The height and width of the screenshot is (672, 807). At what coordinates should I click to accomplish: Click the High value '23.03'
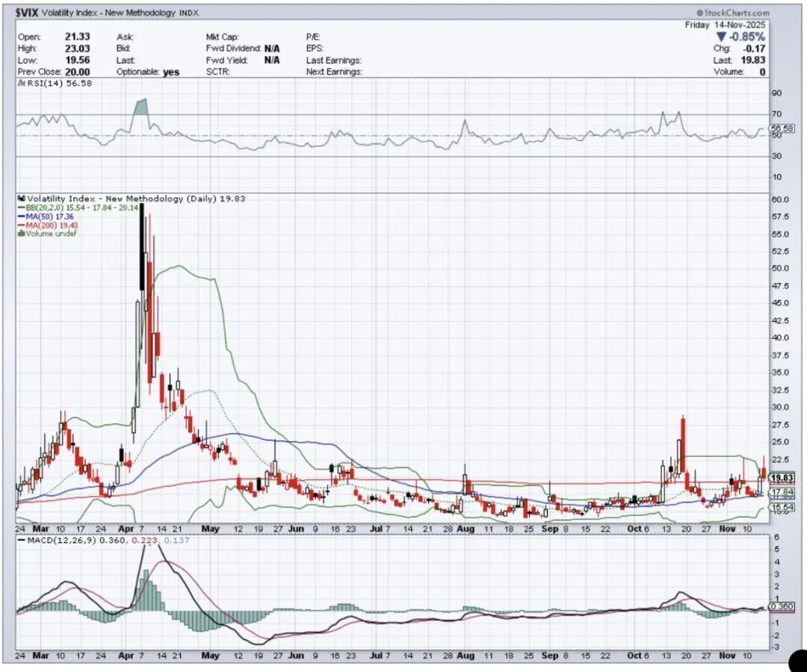pos(77,49)
